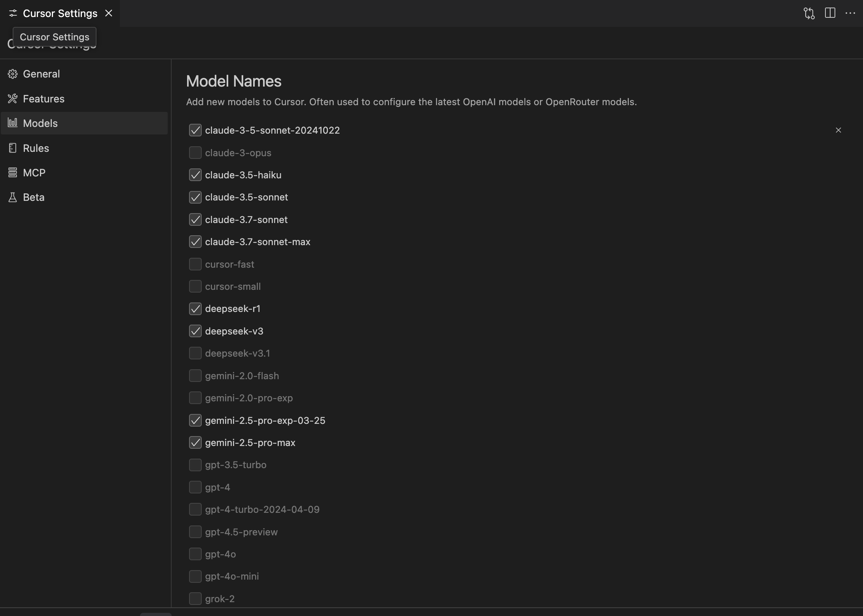Click the grok-2 model label
Image resolution: width=863 pixels, height=616 pixels.
coord(220,599)
